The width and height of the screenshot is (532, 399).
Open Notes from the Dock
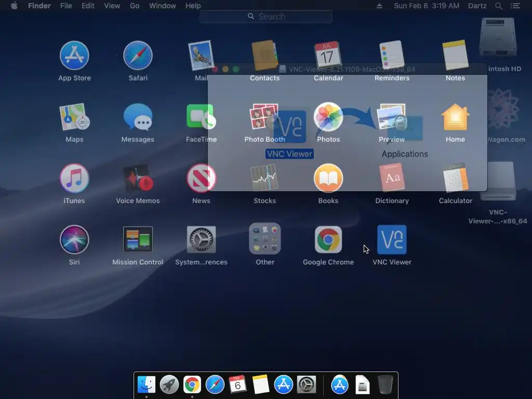(x=261, y=384)
